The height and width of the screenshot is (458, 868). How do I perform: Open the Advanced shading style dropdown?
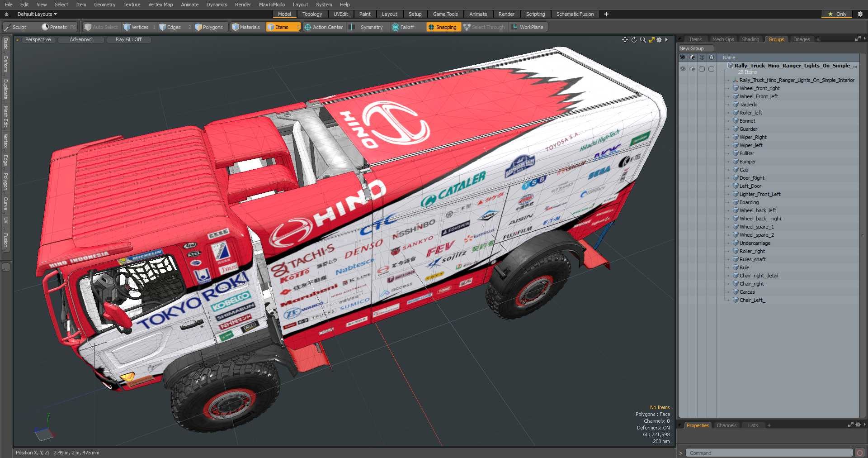pos(80,40)
